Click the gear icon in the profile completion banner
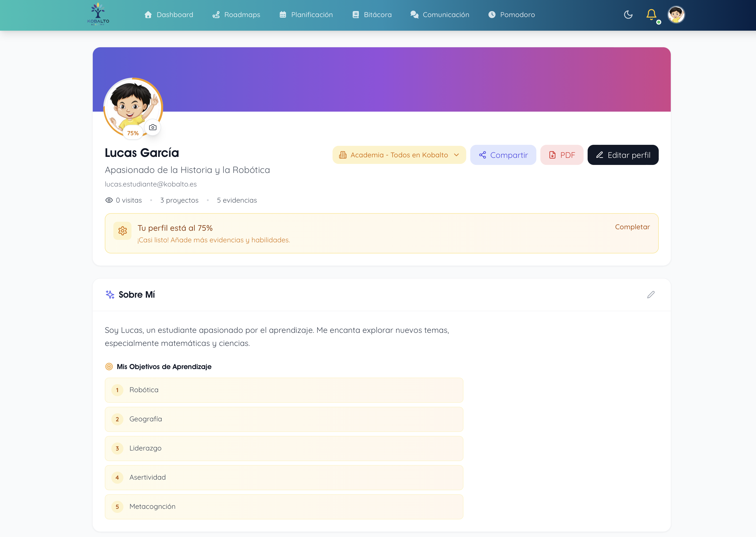Screen dimensions: 756x537 coord(122,231)
